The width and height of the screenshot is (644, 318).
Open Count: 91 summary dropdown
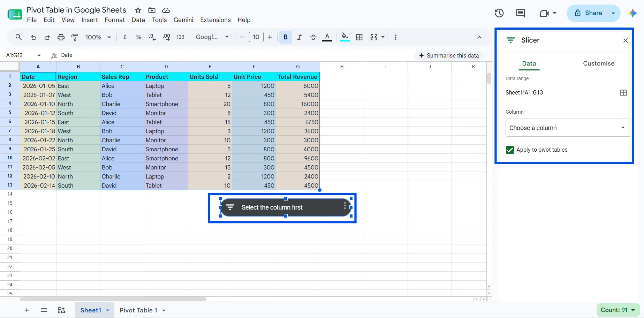(618, 310)
